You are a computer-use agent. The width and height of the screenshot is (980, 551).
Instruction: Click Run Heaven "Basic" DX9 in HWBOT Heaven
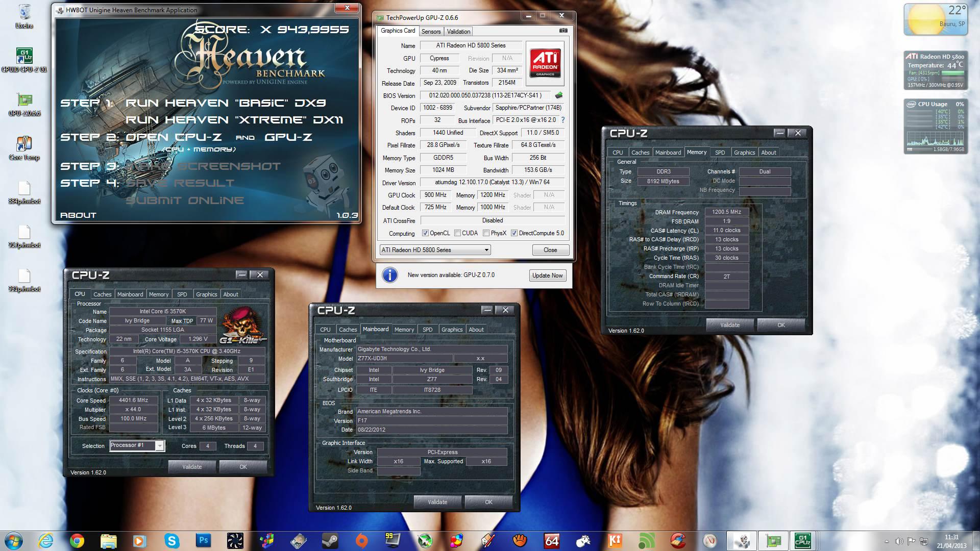(x=226, y=103)
